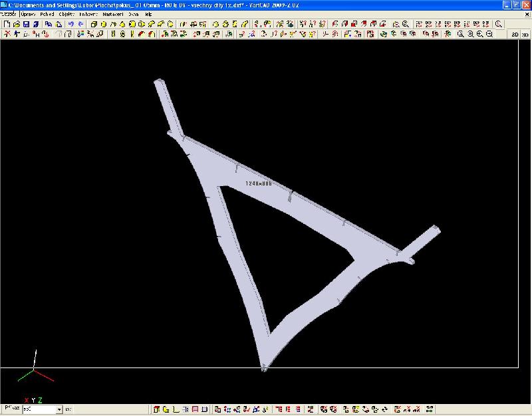Open the Okna menu
Viewport: 532px width, 416px height.
coord(134,13)
